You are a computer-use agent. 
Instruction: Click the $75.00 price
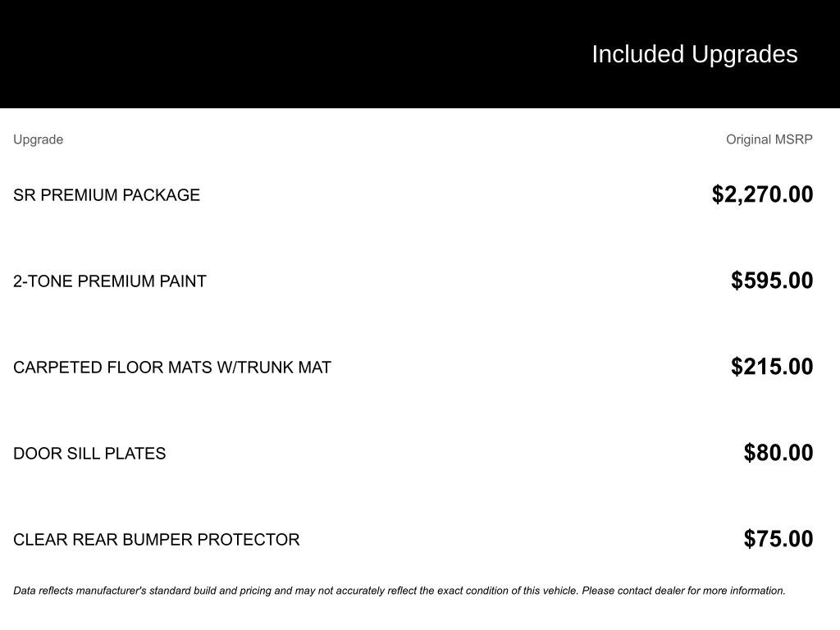point(778,539)
